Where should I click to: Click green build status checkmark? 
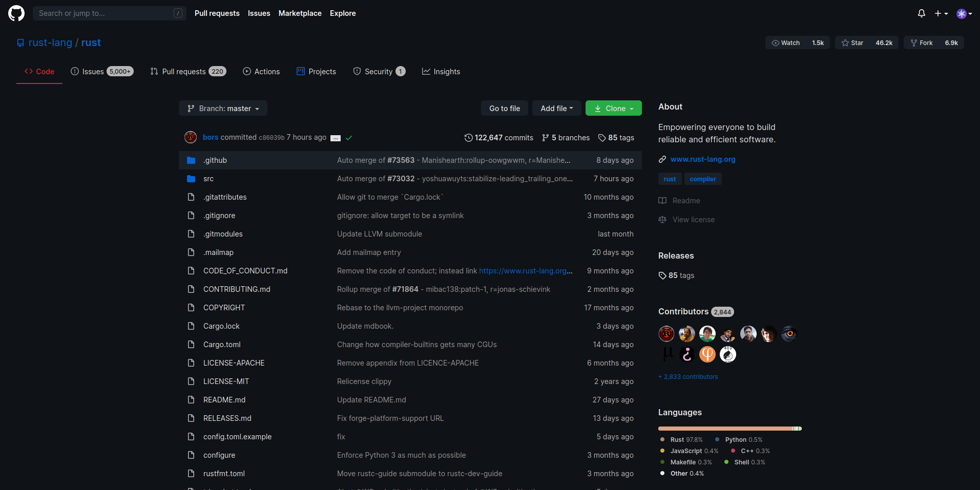[349, 138]
